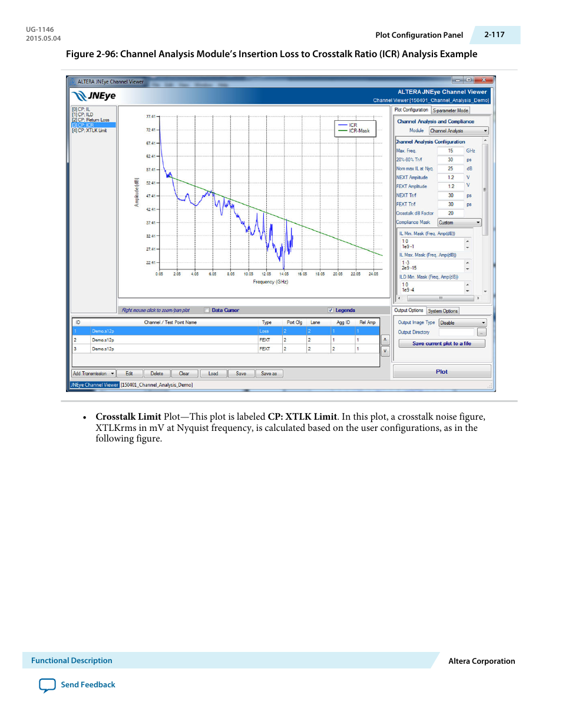Maximize the JNEye Channel Viewer window
562x728 pixels.
pyautogui.click(x=468, y=80)
